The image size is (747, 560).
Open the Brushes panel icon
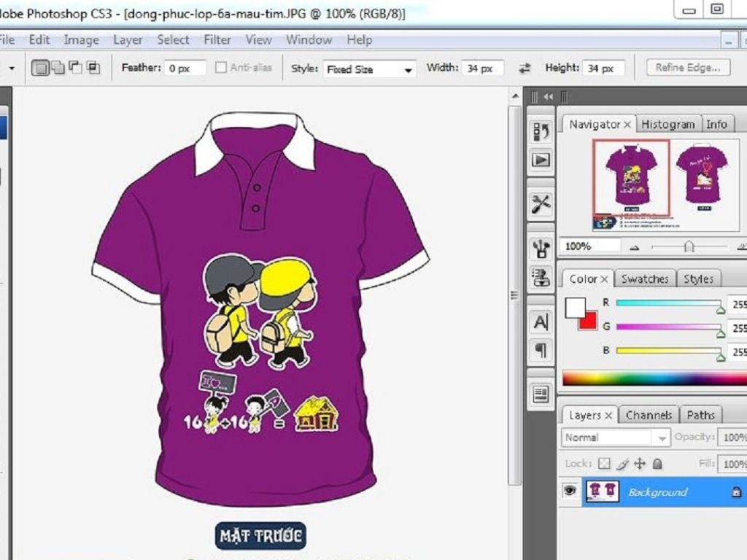541,249
